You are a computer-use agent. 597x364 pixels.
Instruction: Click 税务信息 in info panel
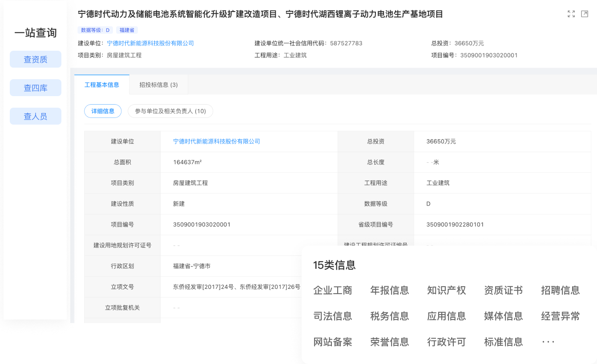[x=390, y=316]
